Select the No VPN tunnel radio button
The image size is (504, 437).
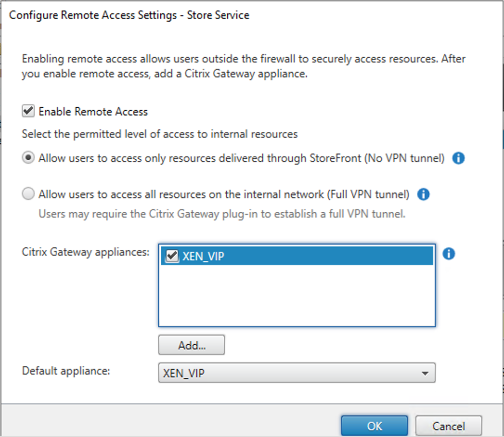tap(28, 158)
